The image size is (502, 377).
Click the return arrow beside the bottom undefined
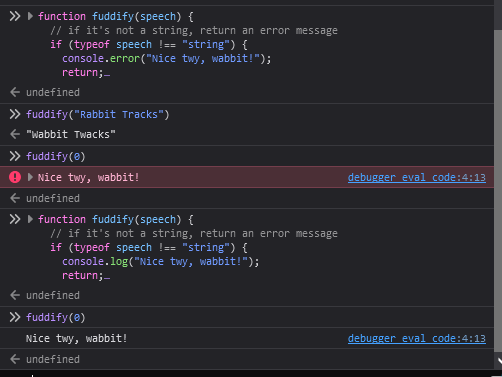click(15, 359)
